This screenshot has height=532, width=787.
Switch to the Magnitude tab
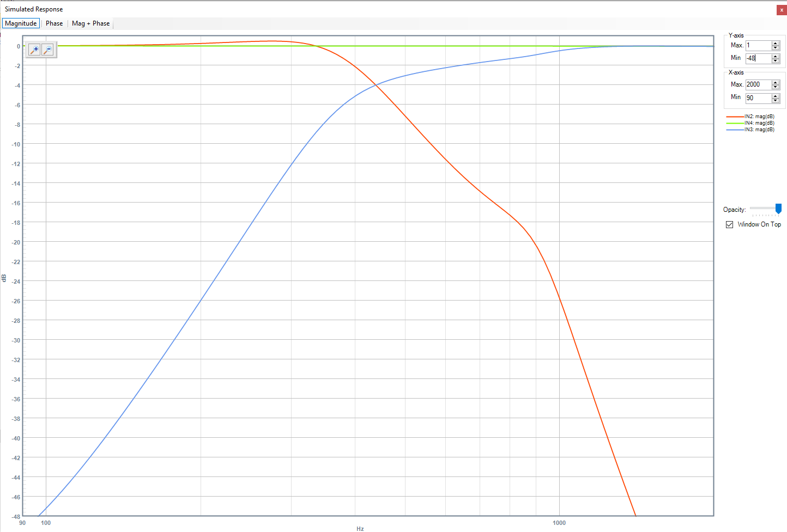pyautogui.click(x=21, y=23)
